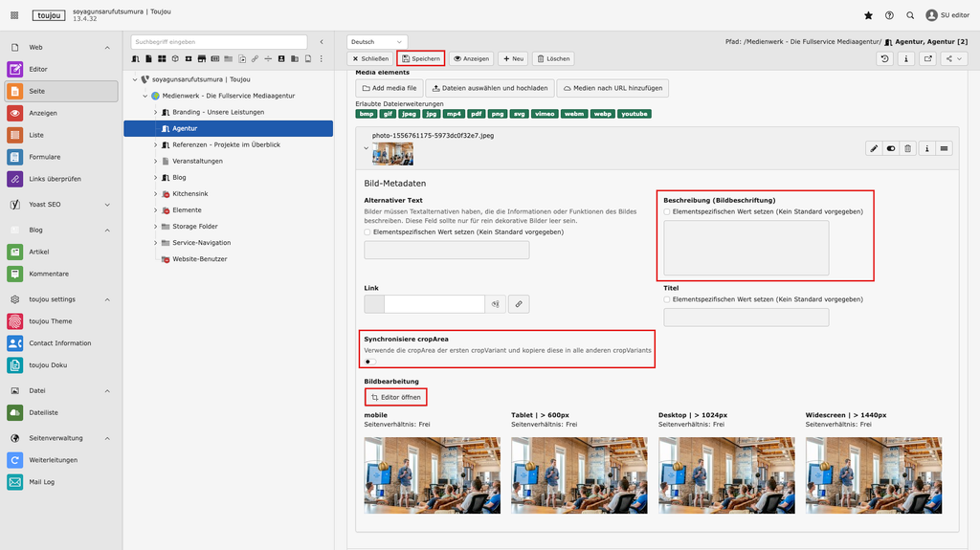
Task: Click the Schließen button
Action: pyautogui.click(x=370, y=58)
